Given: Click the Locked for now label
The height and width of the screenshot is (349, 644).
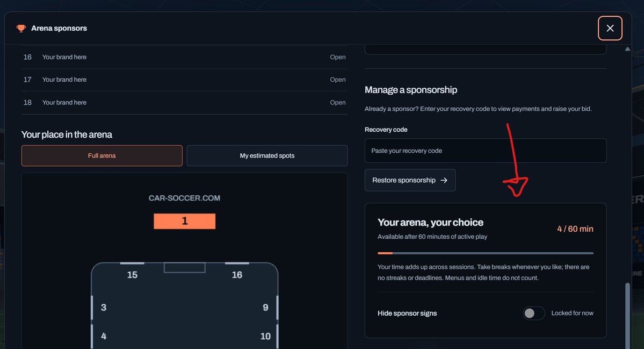Looking at the screenshot, I should tap(572, 313).
